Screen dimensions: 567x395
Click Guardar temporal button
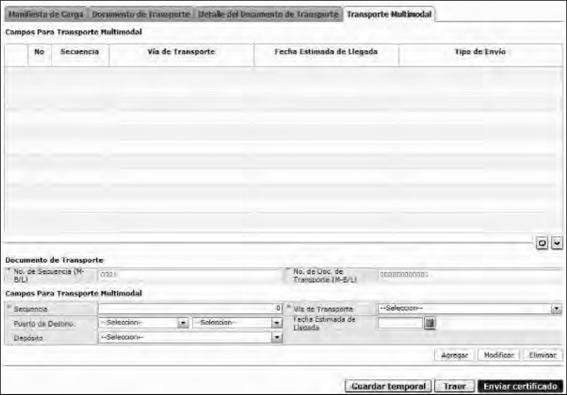[x=388, y=386]
